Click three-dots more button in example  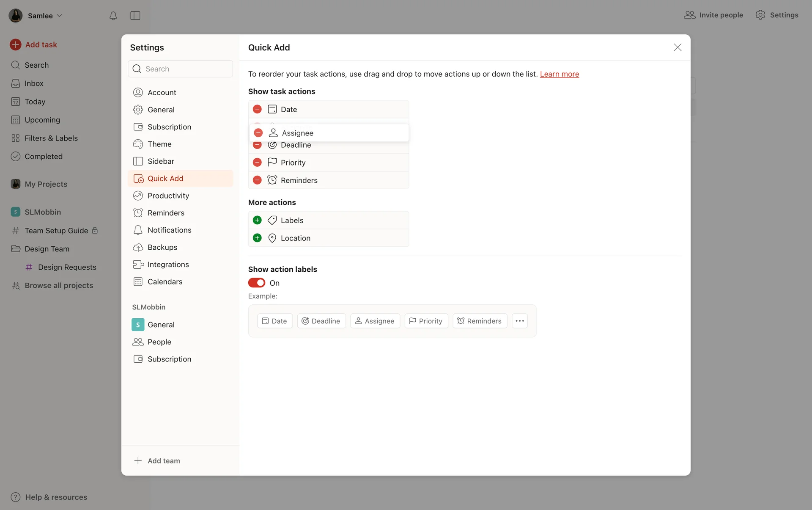pyautogui.click(x=520, y=321)
